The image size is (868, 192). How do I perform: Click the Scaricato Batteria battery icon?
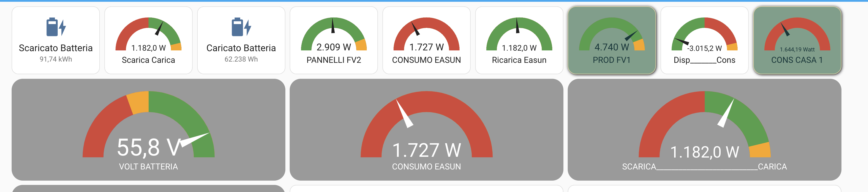click(56, 27)
